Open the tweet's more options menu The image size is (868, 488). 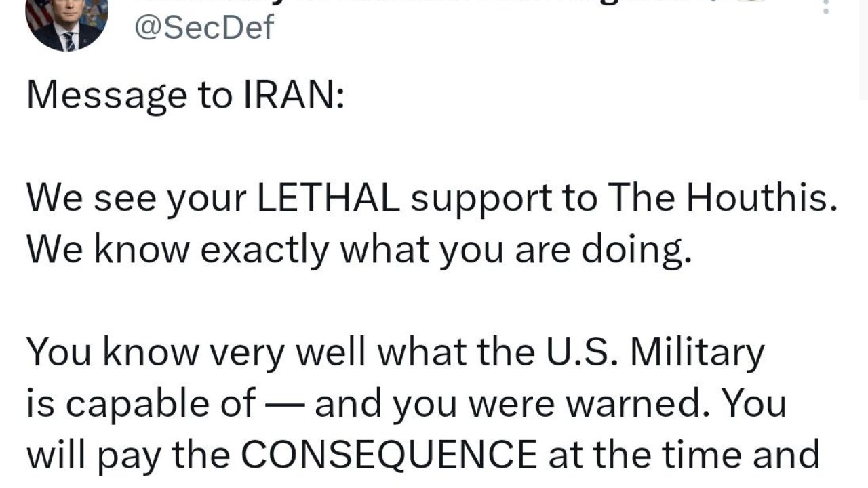tap(825, 7)
